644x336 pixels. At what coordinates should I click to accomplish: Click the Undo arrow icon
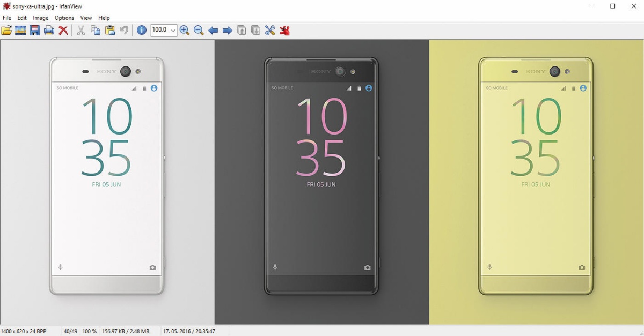pyautogui.click(x=124, y=31)
